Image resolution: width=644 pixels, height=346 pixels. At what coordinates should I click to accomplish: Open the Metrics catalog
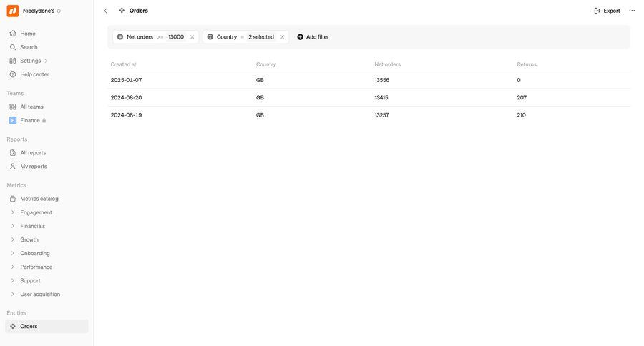39,199
